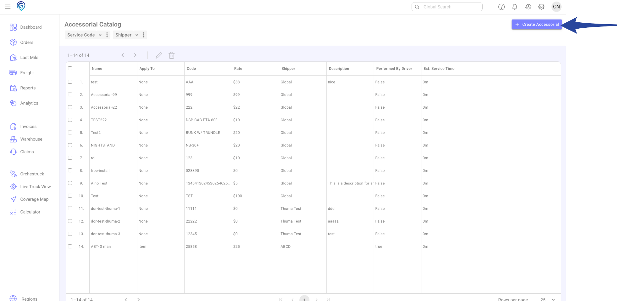Open the help question mark icon

502,7
